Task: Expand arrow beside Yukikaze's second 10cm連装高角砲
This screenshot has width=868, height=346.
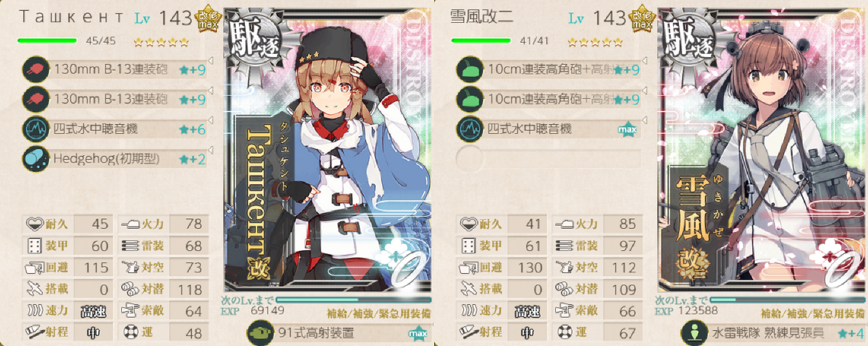Action: coord(644,91)
